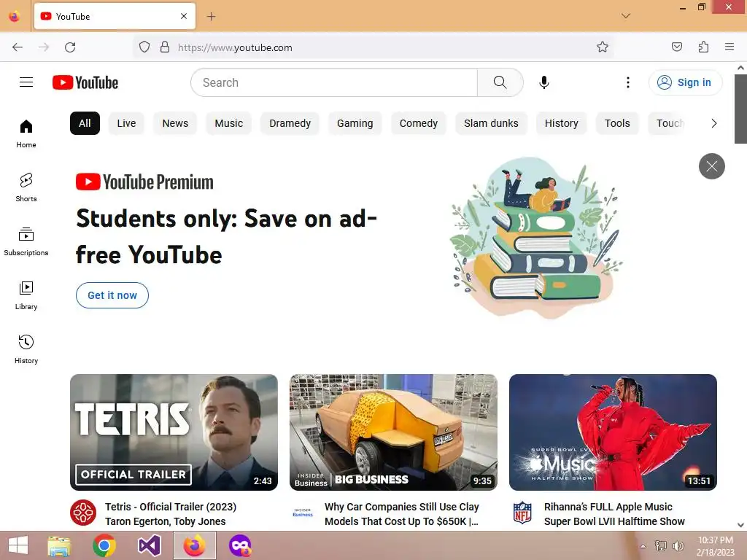Open the NFL channel avatar
This screenshot has width=747, height=560.
522,513
